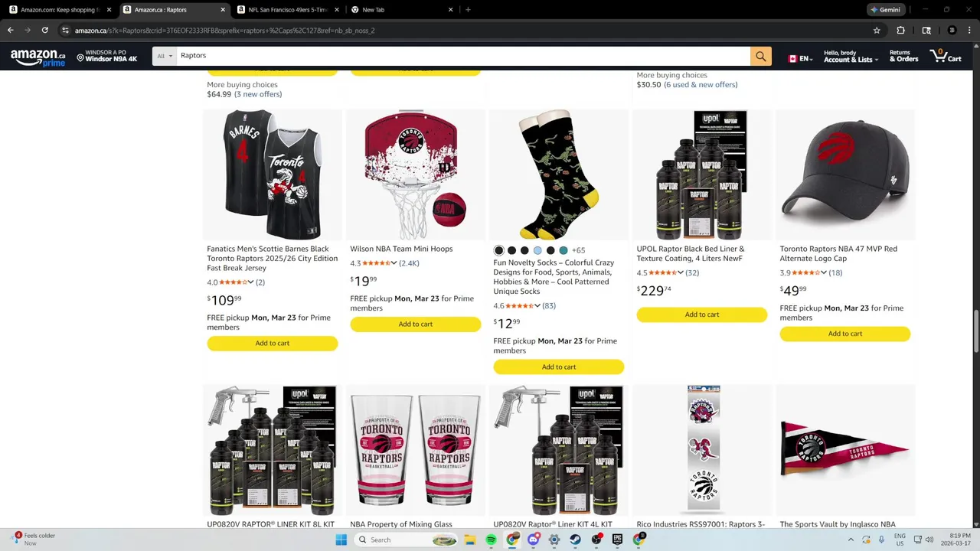
Task: Click the Amazon.ca Prime logo
Action: [38, 57]
